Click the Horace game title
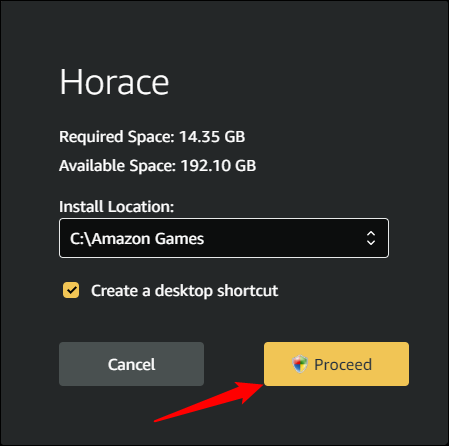This screenshot has width=449, height=446. point(114,82)
